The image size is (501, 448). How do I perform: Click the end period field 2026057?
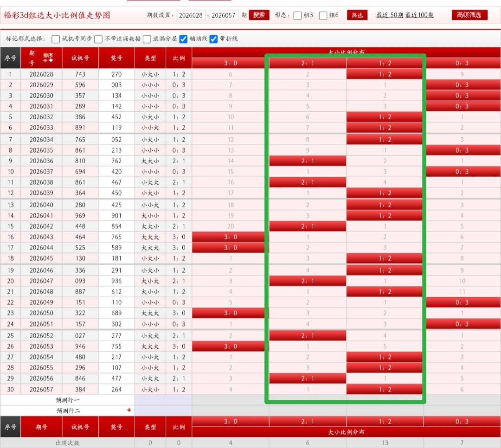tap(224, 15)
